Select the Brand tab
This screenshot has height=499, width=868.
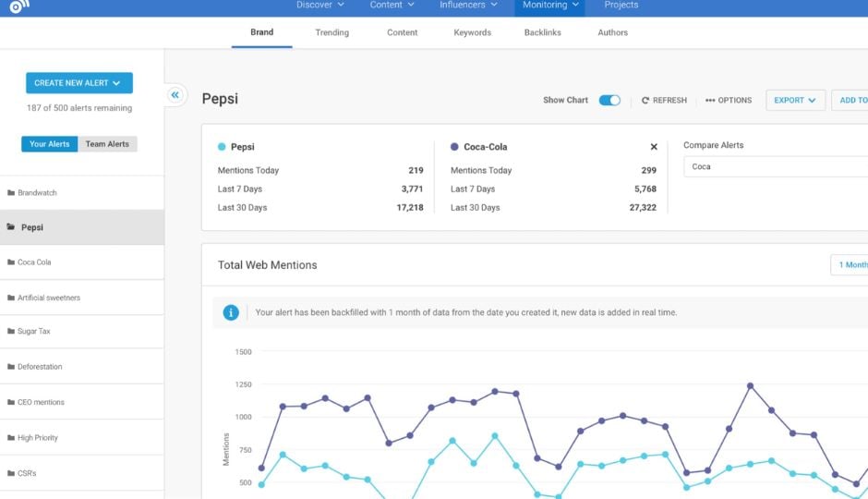[x=262, y=32]
